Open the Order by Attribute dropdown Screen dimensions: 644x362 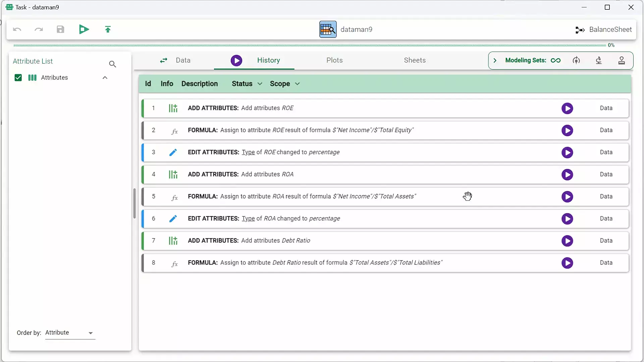click(70, 333)
